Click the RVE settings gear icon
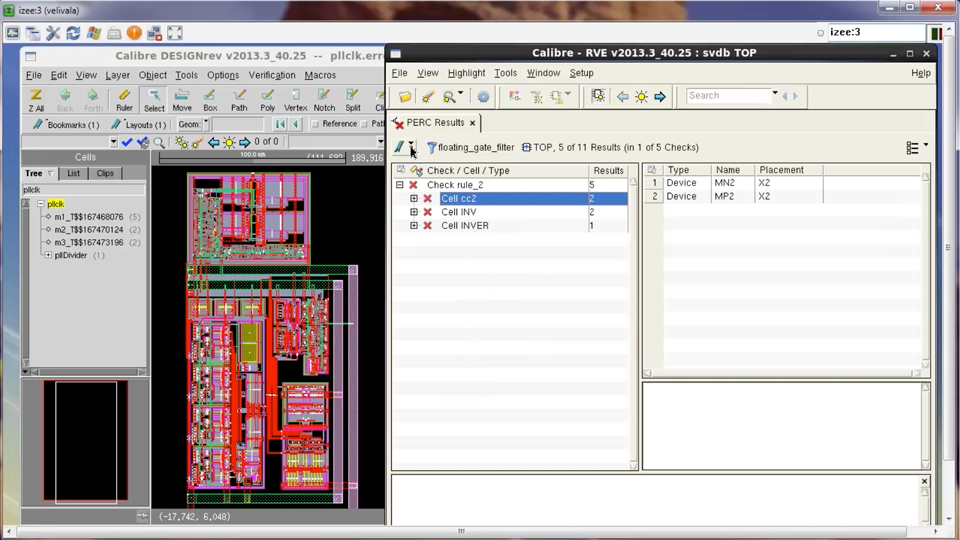960x540 pixels. tap(483, 96)
